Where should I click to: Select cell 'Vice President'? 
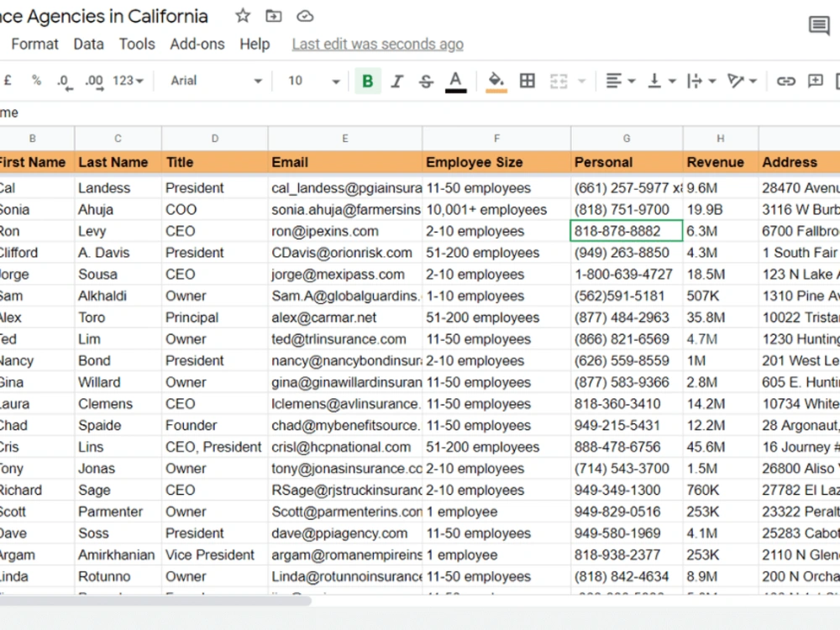click(x=215, y=555)
